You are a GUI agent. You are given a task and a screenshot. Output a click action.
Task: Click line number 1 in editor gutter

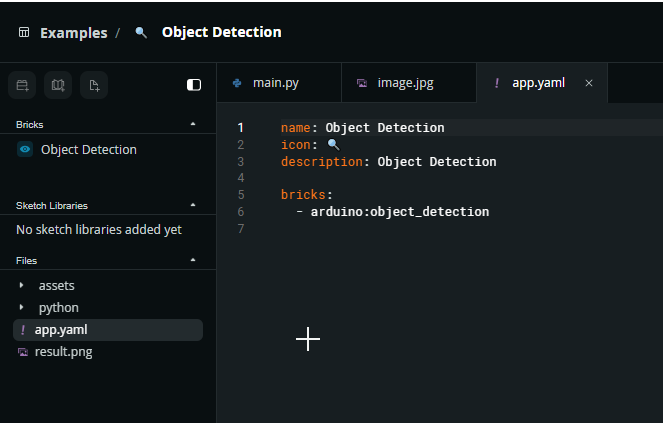240,127
